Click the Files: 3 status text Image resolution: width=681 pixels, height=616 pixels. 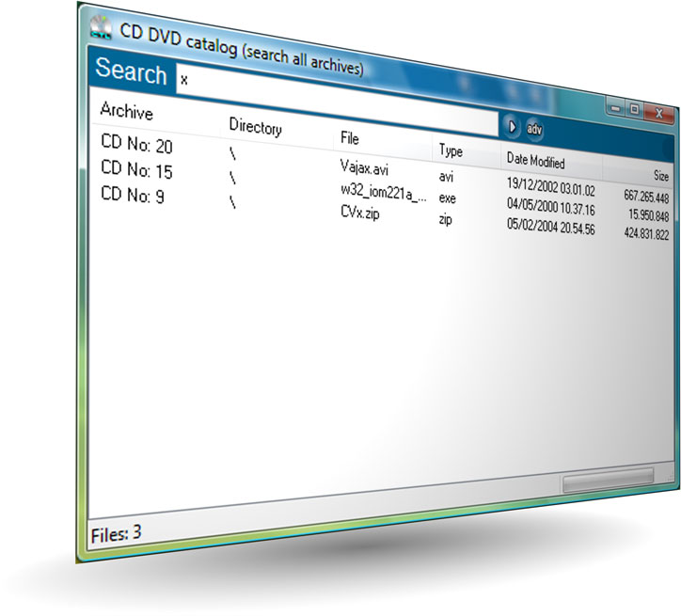click(117, 533)
